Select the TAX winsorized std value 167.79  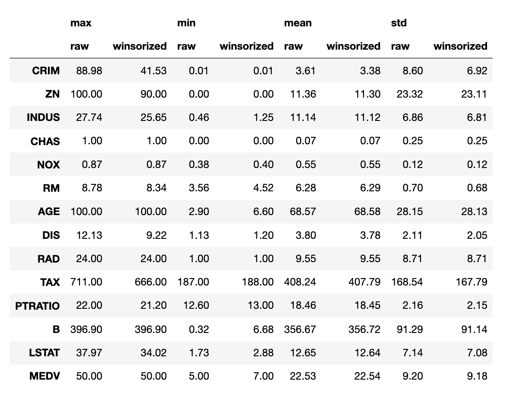pos(472,282)
